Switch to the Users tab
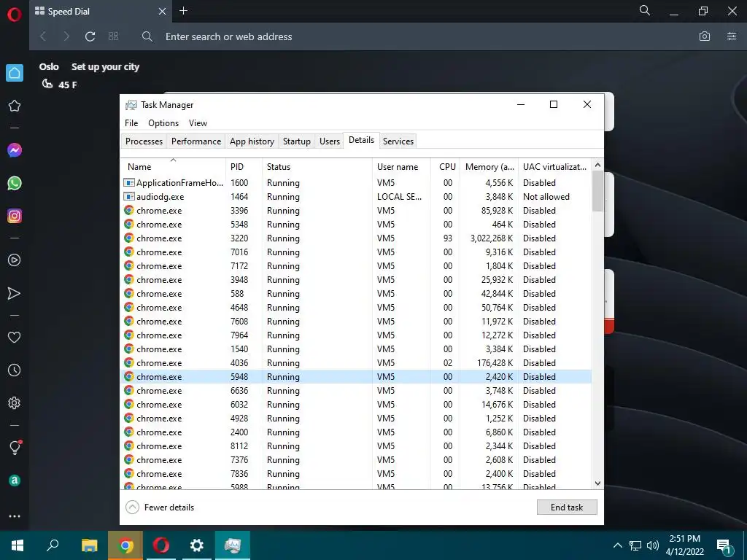 [x=330, y=141]
